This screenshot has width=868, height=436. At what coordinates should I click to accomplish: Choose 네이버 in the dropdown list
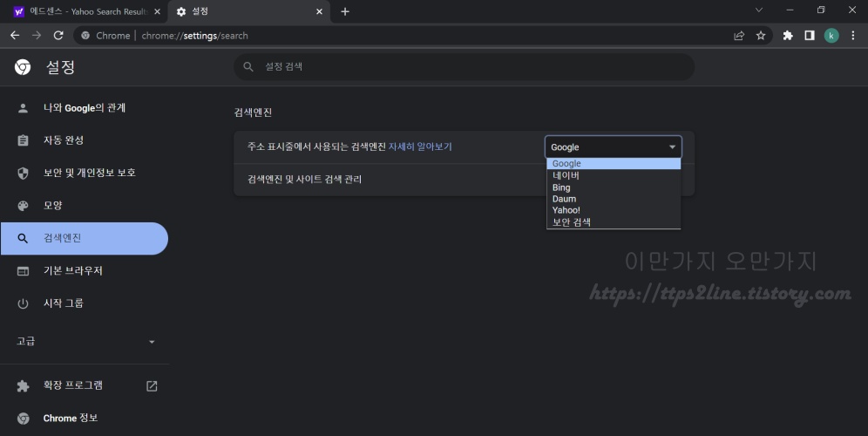click(614, 175)
